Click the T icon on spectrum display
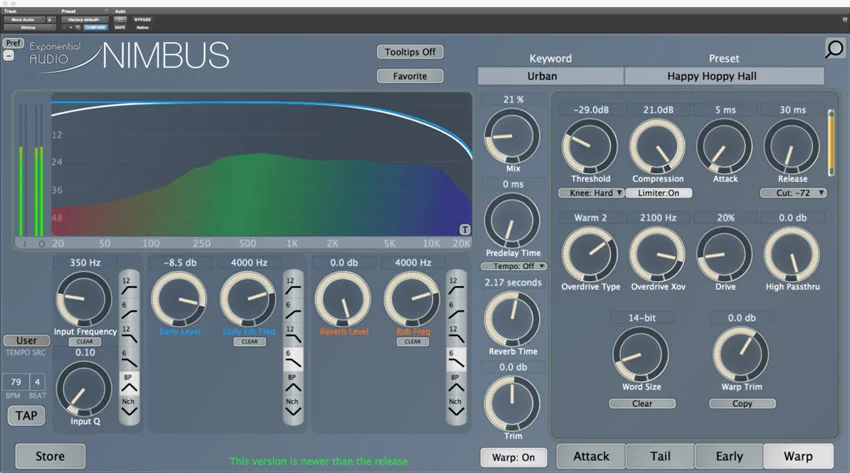 465,229
